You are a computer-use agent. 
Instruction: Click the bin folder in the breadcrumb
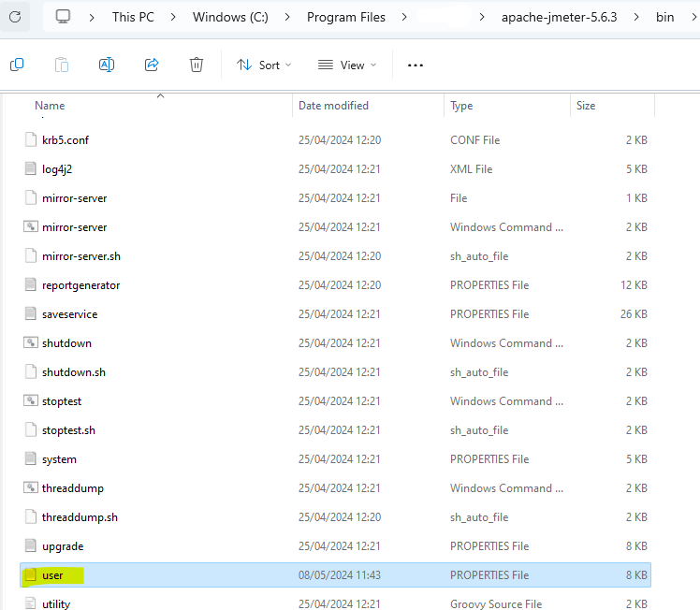coord(664,17)
